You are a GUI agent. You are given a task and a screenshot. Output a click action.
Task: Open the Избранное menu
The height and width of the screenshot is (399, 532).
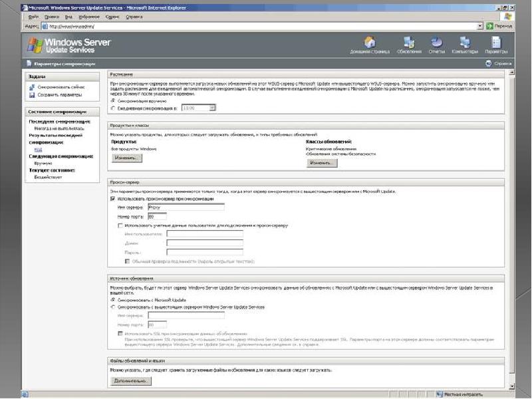[89, 17]
